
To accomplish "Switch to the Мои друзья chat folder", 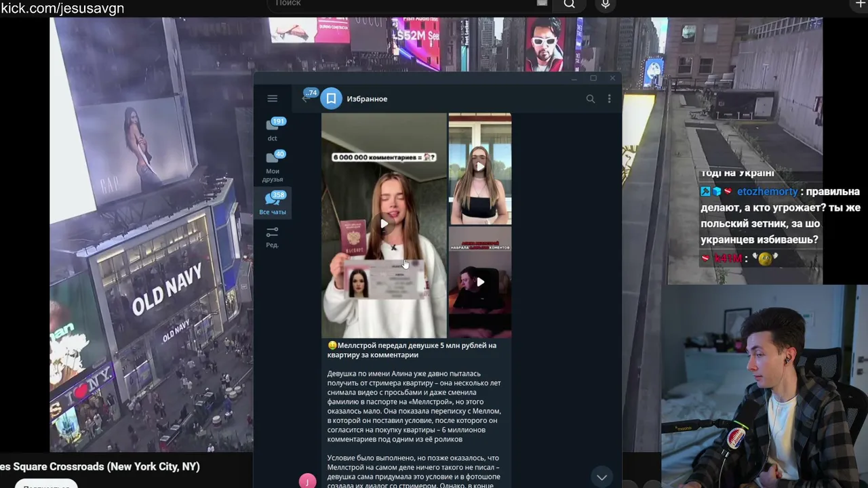I will tap(273, 166).
